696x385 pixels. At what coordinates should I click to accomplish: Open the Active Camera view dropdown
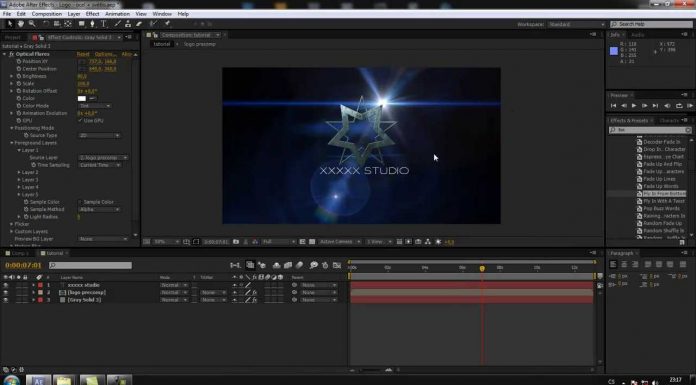pyautogui.click(x=340, y=242)
